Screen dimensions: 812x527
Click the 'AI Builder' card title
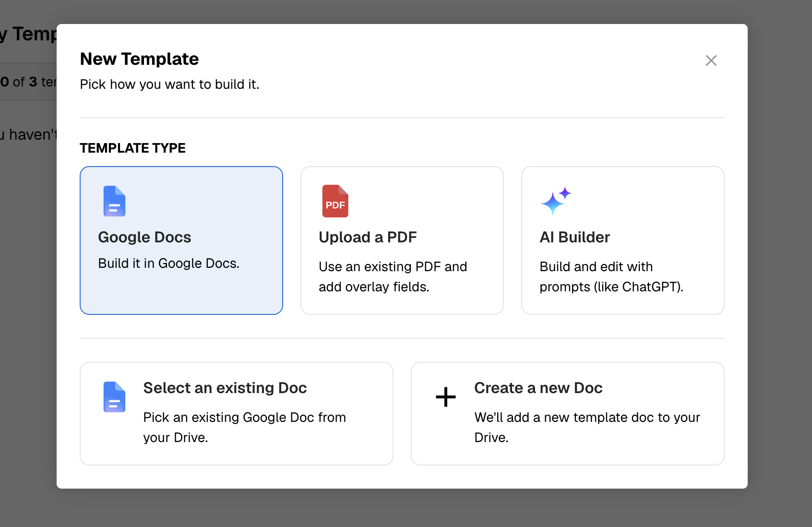click(x=574, y=237)
